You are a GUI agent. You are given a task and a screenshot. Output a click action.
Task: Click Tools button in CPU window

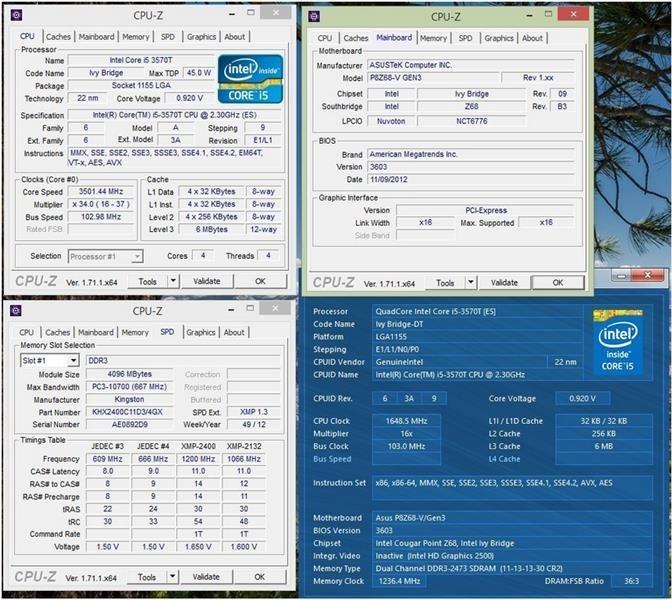tap(147, 282)
